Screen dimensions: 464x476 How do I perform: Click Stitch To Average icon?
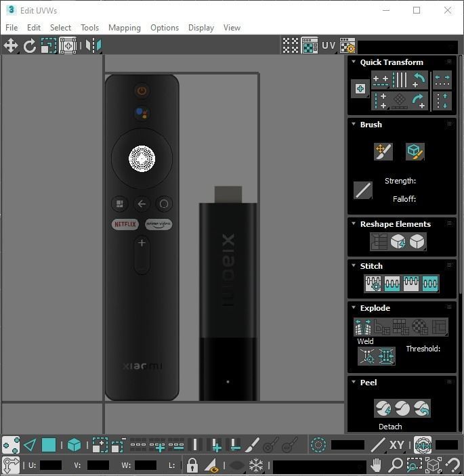pos(392,284)
